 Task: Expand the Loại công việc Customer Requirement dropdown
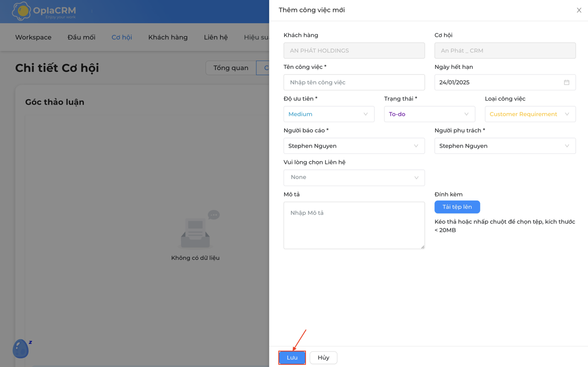point(530,114)
